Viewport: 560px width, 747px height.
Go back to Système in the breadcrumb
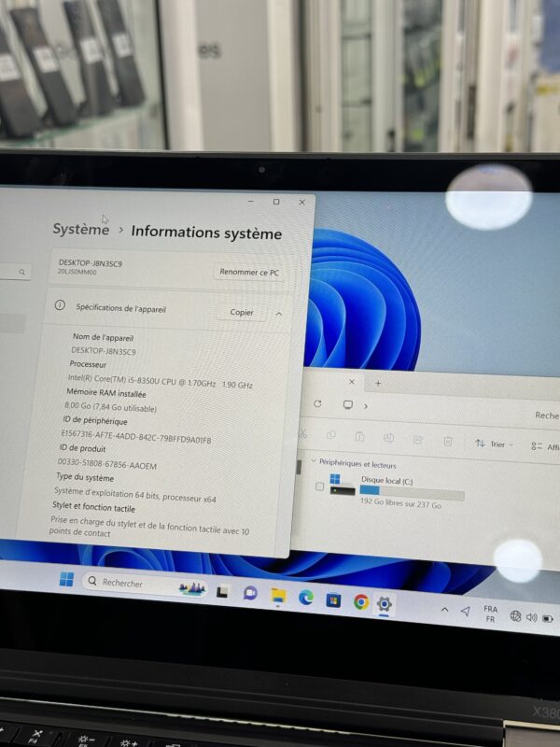pyautogui.click(x=81, y=229)
